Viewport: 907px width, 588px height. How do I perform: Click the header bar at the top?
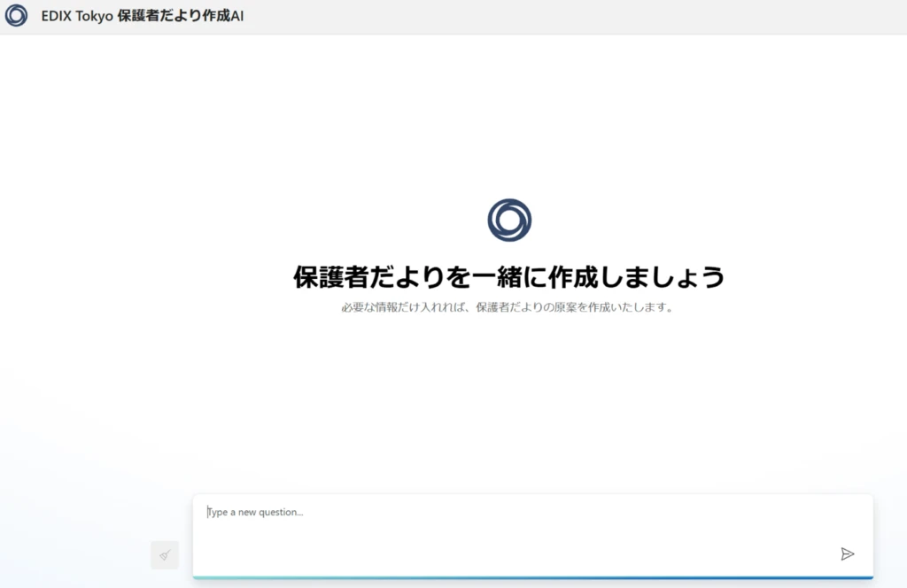(453, 16)
